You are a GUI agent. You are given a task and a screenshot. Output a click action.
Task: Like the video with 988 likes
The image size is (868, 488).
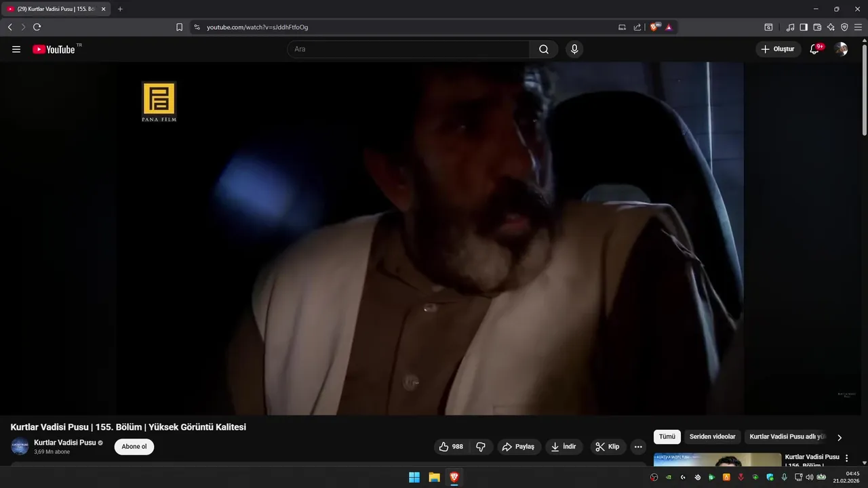(452, 447)
